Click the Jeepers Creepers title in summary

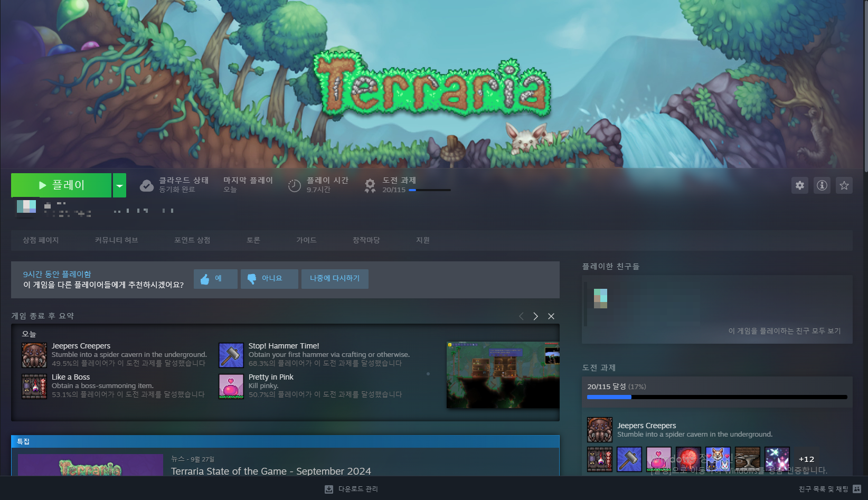[81, 346]
